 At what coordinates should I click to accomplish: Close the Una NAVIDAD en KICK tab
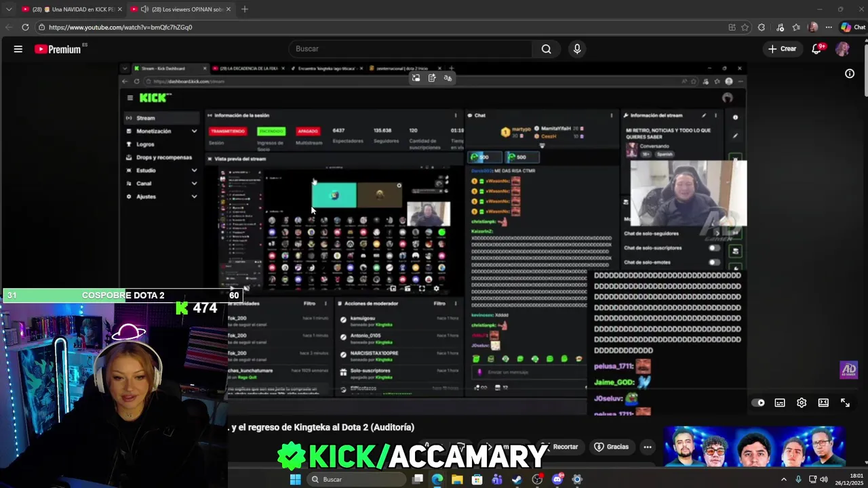[x=120, y=9]
